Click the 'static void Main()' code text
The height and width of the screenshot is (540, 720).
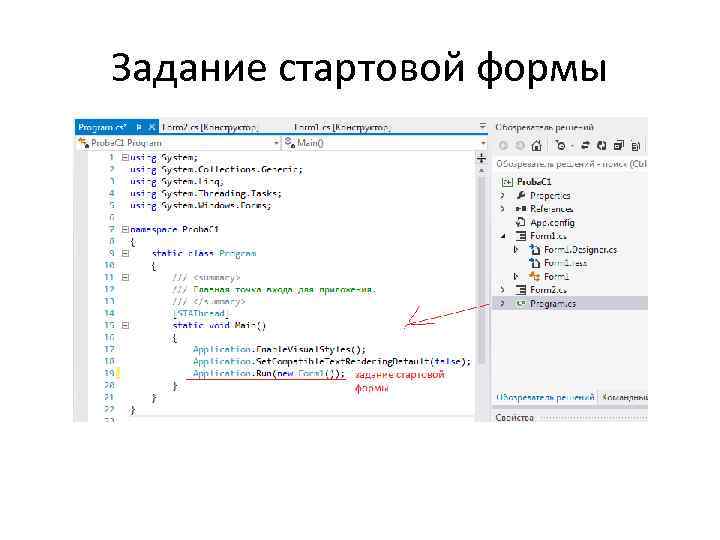[219, 326]
